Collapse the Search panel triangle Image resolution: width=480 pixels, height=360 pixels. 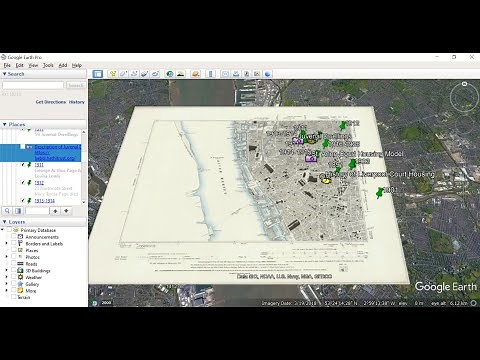5,74
